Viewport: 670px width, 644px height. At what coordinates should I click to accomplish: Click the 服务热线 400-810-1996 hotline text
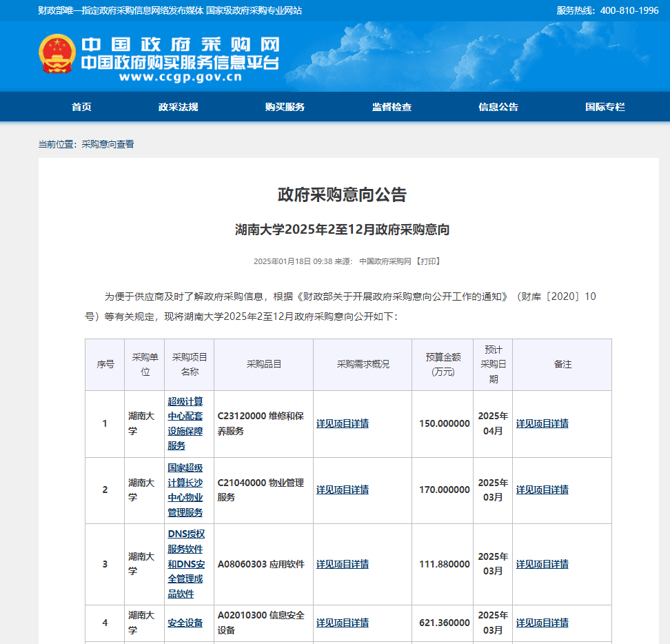click(x=607, y=10)
